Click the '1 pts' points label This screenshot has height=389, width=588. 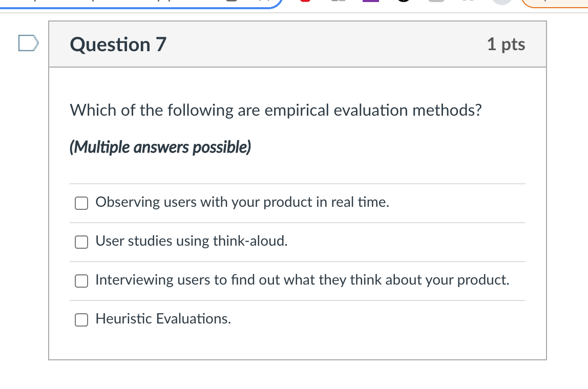(x=506, y=45)
